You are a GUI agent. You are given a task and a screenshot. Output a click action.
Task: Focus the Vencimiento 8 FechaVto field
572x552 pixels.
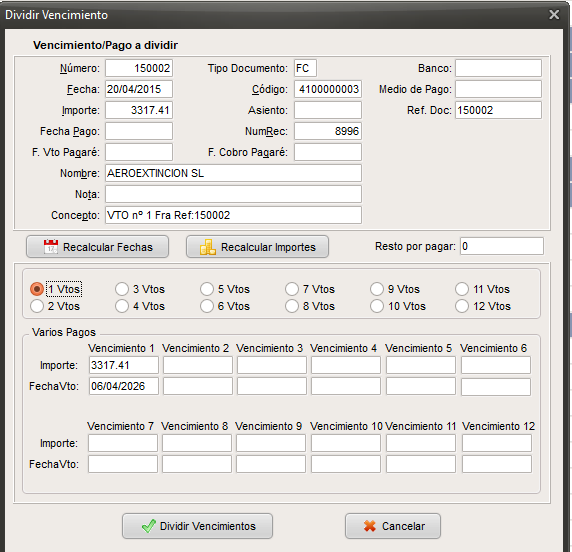(x=197, y=464)
